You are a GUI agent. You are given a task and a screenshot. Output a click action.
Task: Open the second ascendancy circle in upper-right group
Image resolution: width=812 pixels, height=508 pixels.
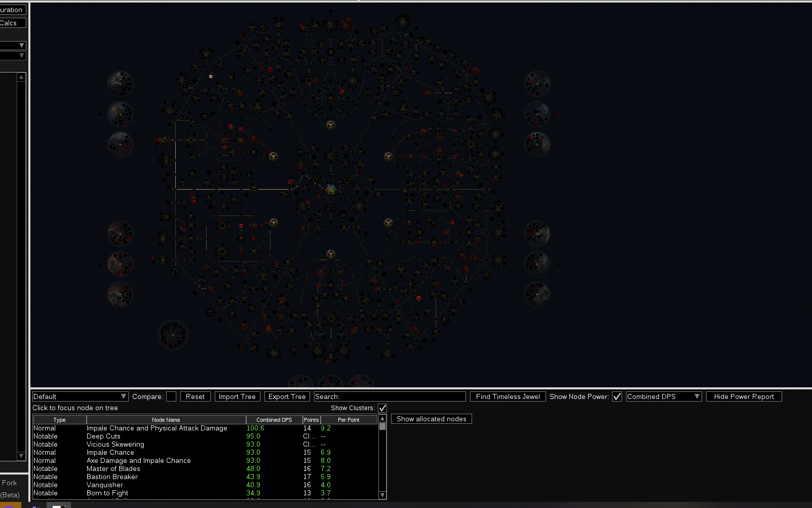click(537, 114)
